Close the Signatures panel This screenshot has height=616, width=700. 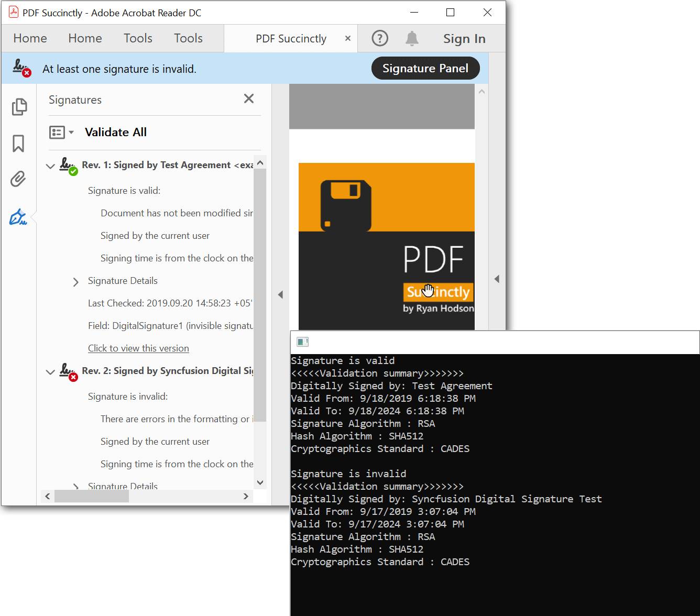click(249, 98)
